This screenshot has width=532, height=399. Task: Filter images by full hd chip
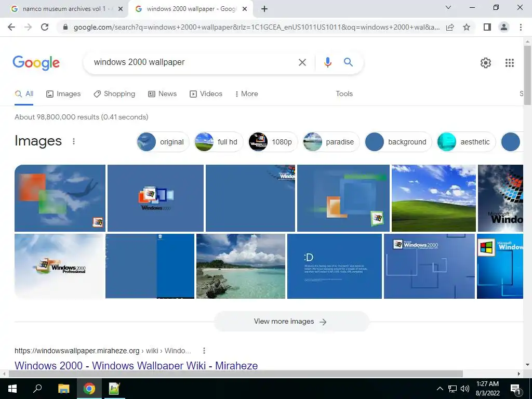tap(219, 142)
